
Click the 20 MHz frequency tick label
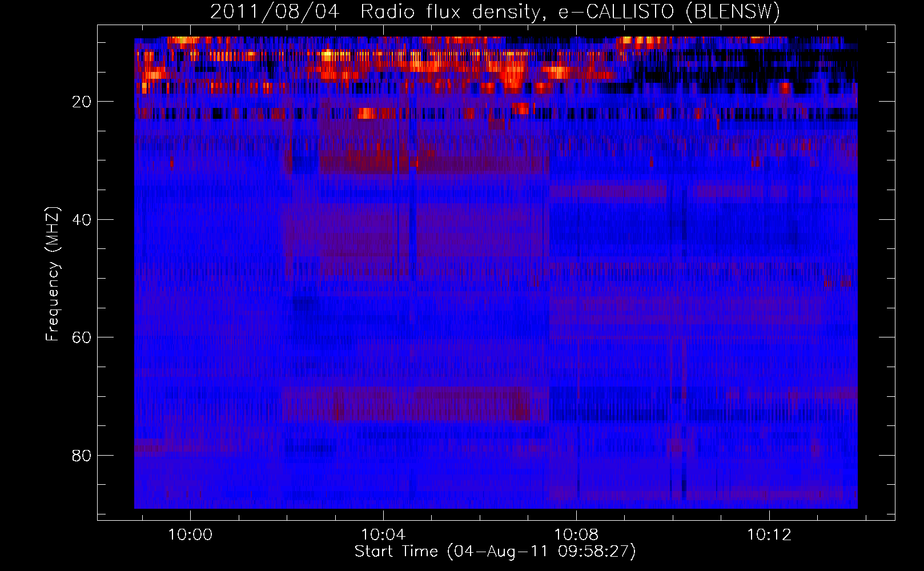[x=82, y=102]
